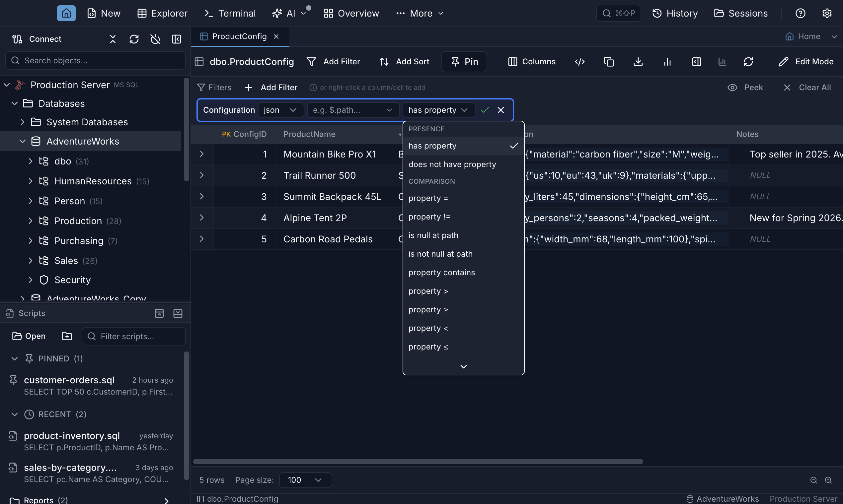843x504 pixels.
Task: Select the 'property ≥' operator
Action: coord(463,310)
